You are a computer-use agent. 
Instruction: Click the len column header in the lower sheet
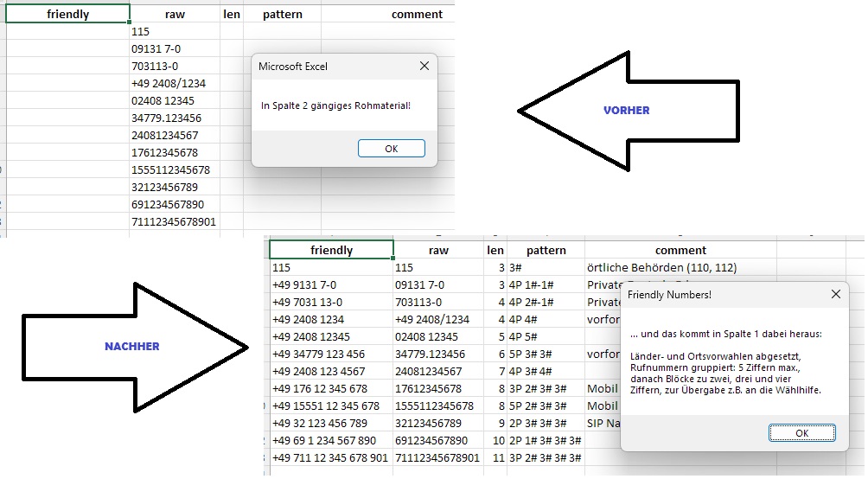pos(495,250)
